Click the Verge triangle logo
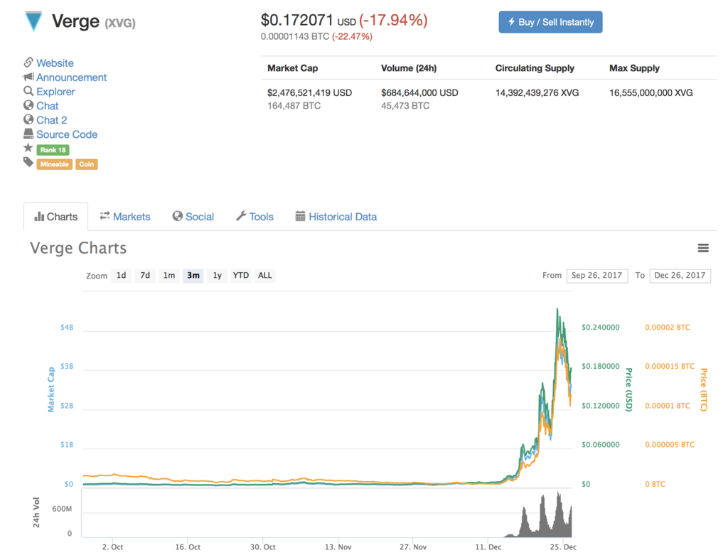This screenshot has width=728, height=560. point(33,21)
